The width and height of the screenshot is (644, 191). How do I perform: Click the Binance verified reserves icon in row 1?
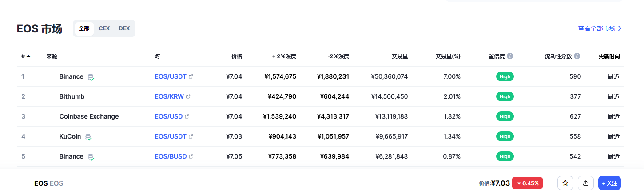pyautogui.click(x=91, y=77)
